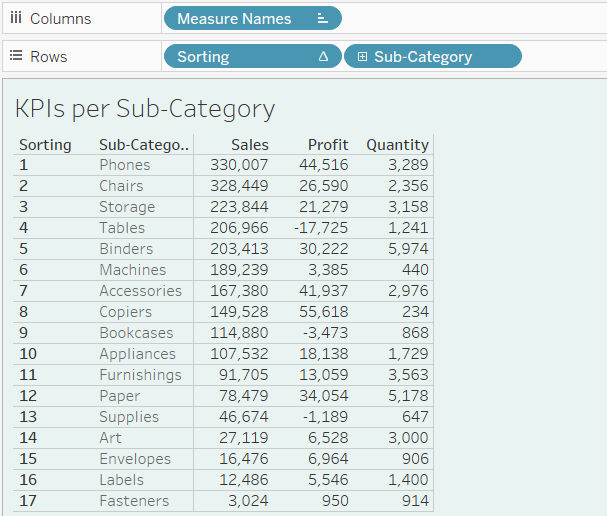Click the sort icon on Measure Names pill
The width and height of the screenshot is (607, 516).
[321, 19]
